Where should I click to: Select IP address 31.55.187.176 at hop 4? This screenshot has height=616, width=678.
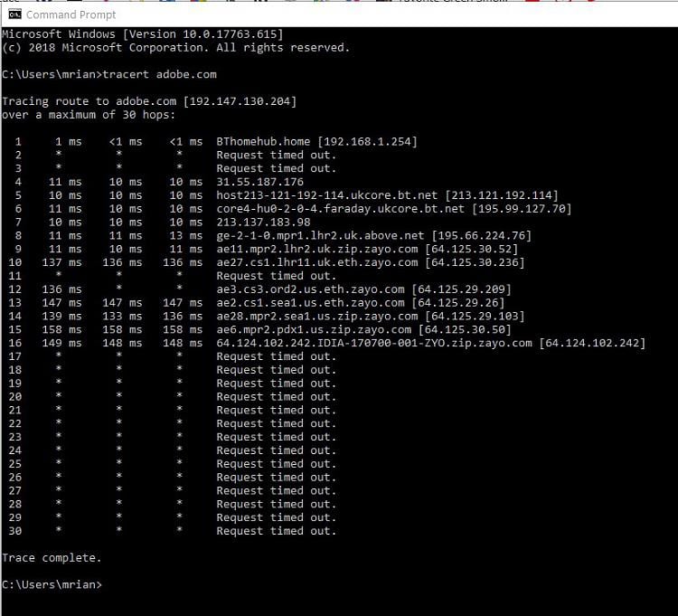click(x=259, y=182)
